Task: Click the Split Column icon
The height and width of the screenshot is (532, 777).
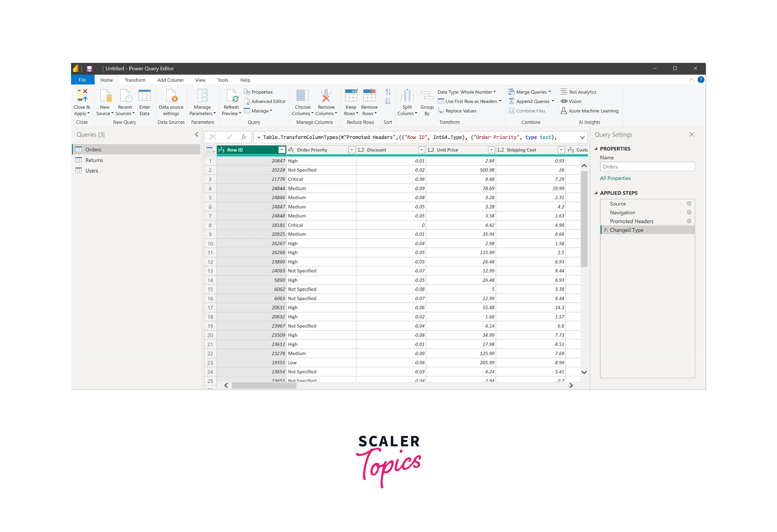Action: click(407, 96)
